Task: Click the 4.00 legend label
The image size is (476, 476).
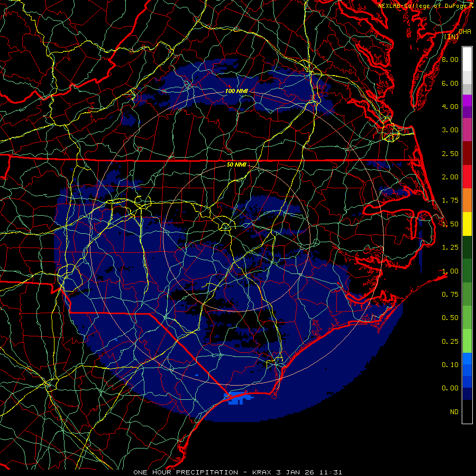Action: tap(450, 106)
